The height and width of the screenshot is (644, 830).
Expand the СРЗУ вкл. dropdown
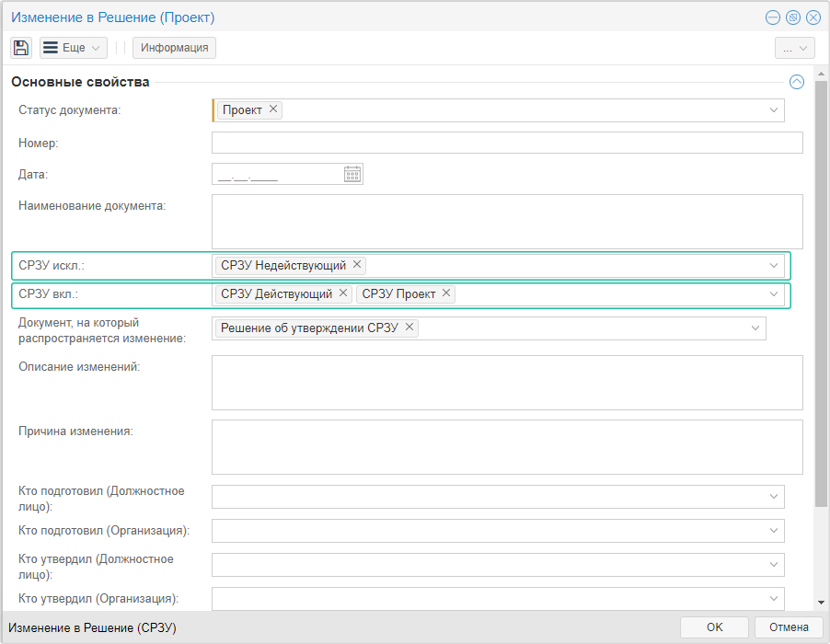tap(774, 294)
